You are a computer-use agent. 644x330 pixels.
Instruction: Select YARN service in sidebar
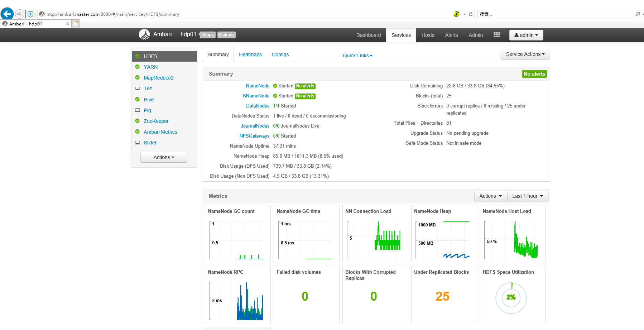pyautogui.click(x=150, y=67)
